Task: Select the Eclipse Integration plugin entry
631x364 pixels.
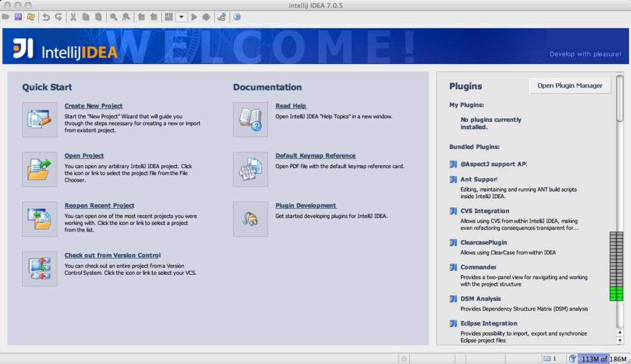Action: pyautogui.click(x=489, y=323)
